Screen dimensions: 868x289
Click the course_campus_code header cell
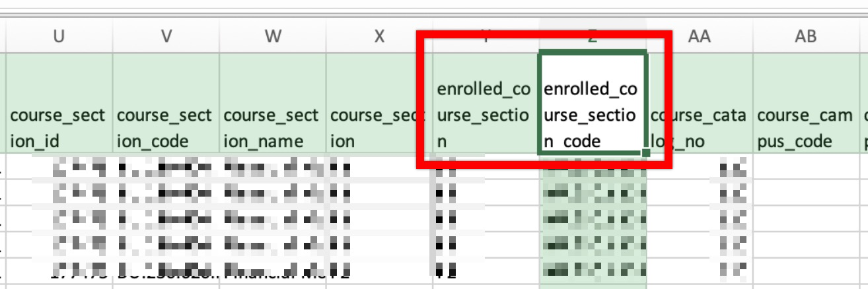[805, 104]
